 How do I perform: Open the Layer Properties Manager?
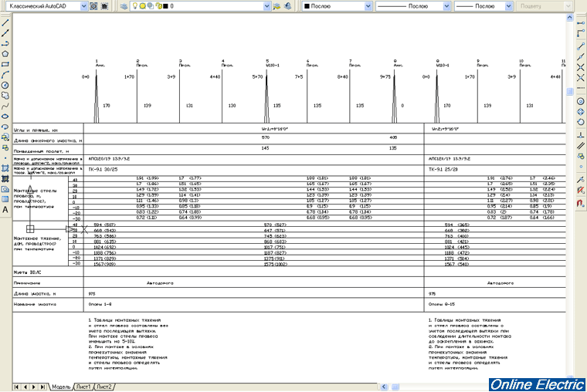pyautogui.click(x=124, y=6)
